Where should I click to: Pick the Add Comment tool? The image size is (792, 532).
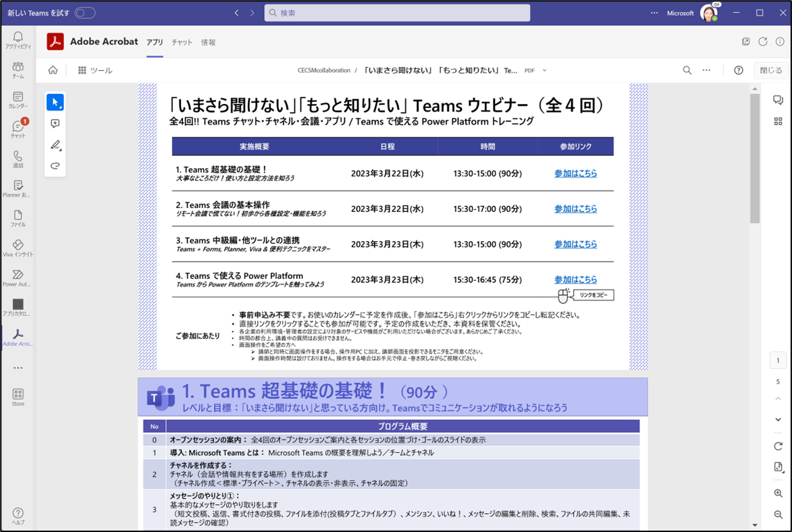[x=55, y=124]
